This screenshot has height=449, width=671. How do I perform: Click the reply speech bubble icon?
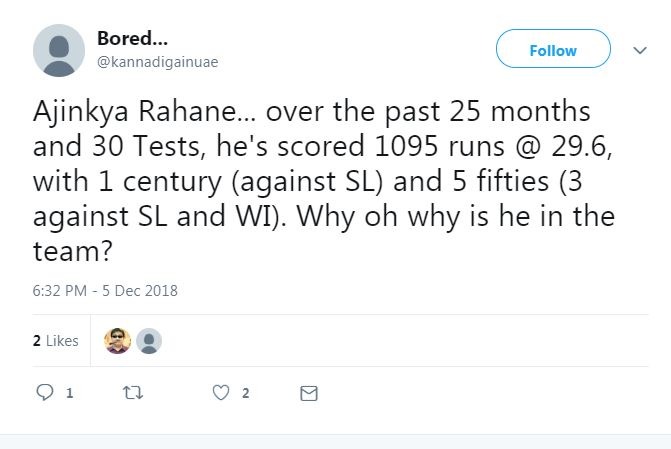[x=44, y=393]
